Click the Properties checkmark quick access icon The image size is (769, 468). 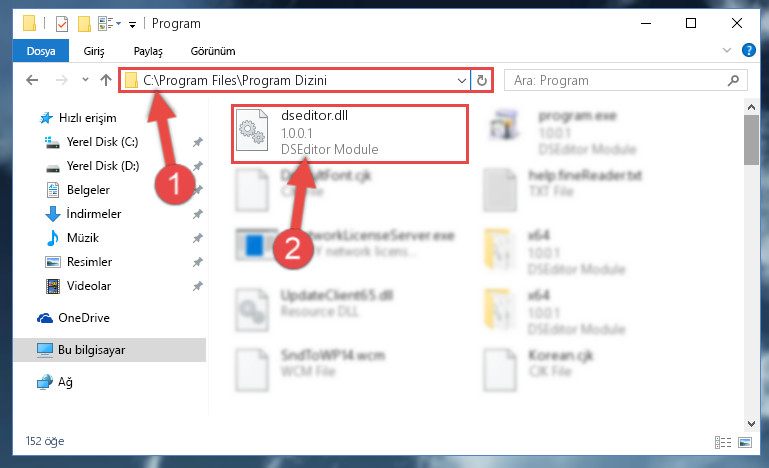(62, 24)
